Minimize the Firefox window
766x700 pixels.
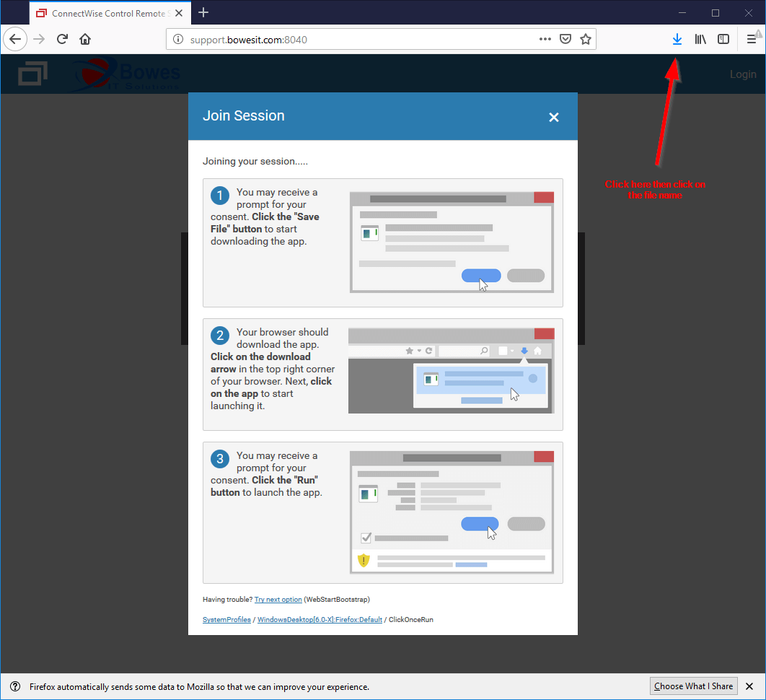pos(682,13)
